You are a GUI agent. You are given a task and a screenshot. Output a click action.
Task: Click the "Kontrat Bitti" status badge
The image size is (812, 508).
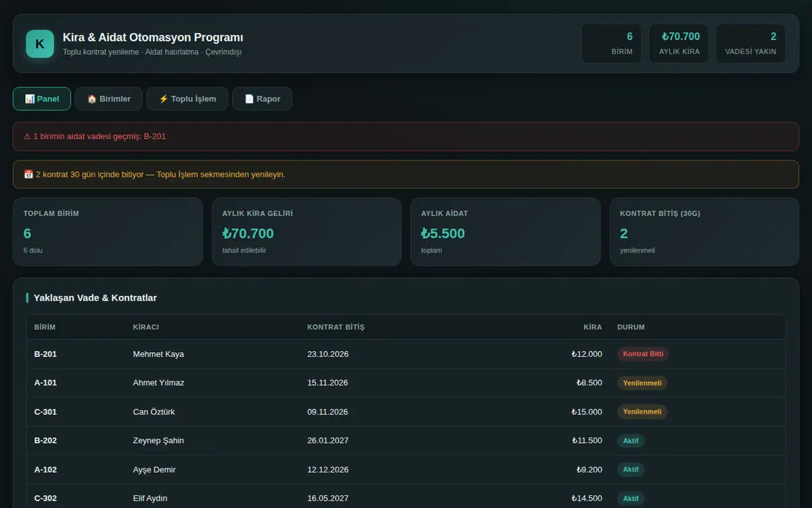[643, 354]
